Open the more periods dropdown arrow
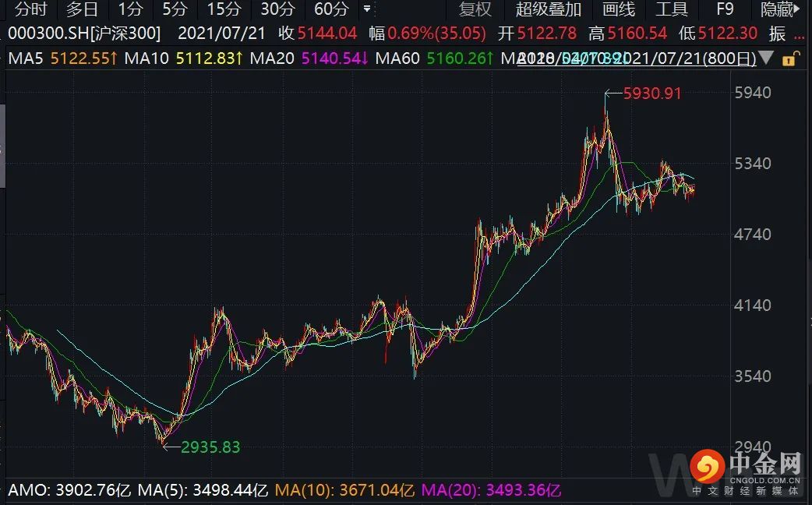Image resolution: width=812 pixels, height=505 pixels. pos(366,9)
